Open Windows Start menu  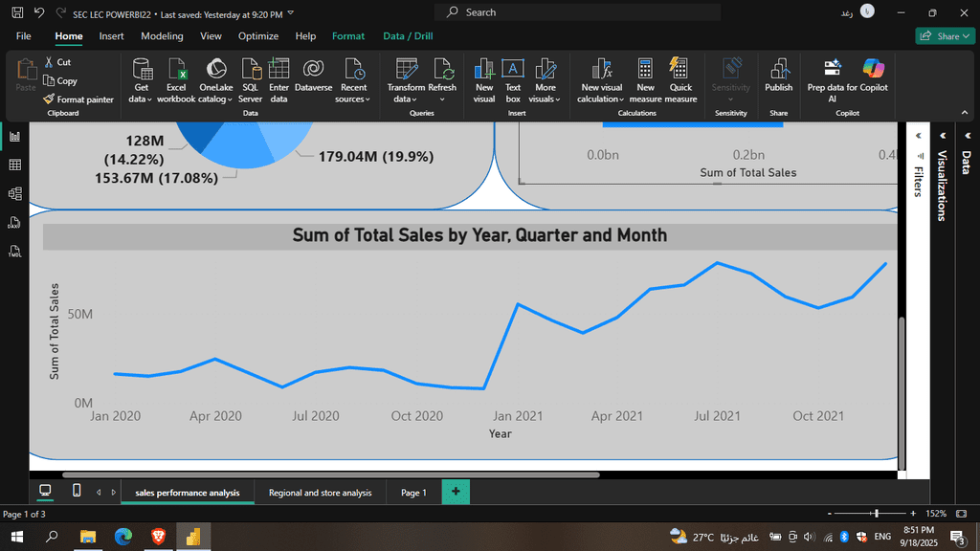coord(17,537)
